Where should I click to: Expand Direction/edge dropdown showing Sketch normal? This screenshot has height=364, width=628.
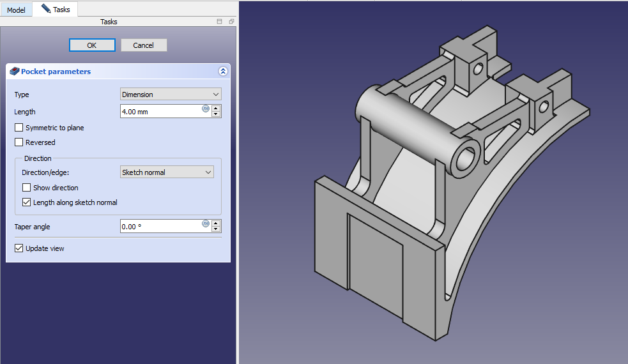(167, 172)
